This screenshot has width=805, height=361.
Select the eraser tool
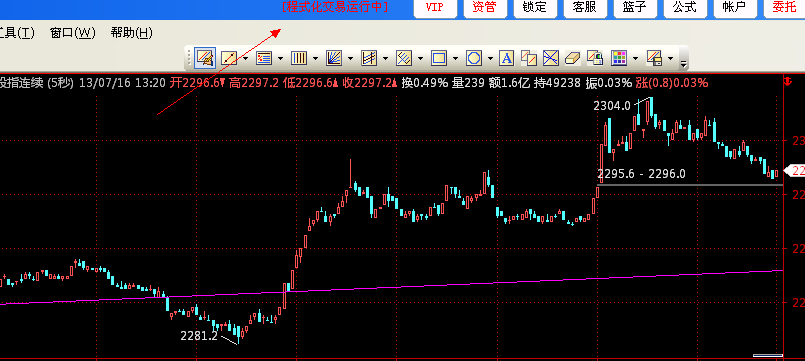pyautogui.click(x=572, y=58)
